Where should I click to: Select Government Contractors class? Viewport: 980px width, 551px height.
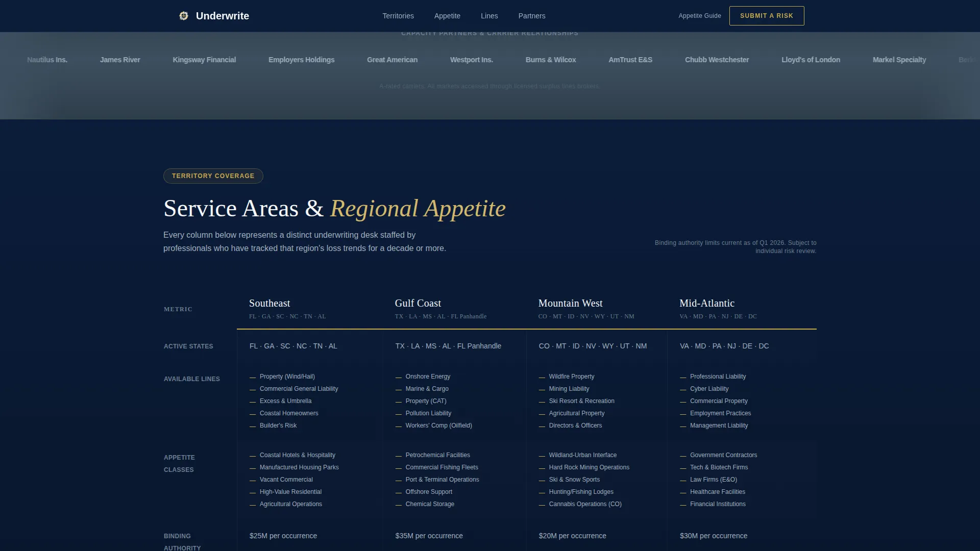click(x=724, y=455)
